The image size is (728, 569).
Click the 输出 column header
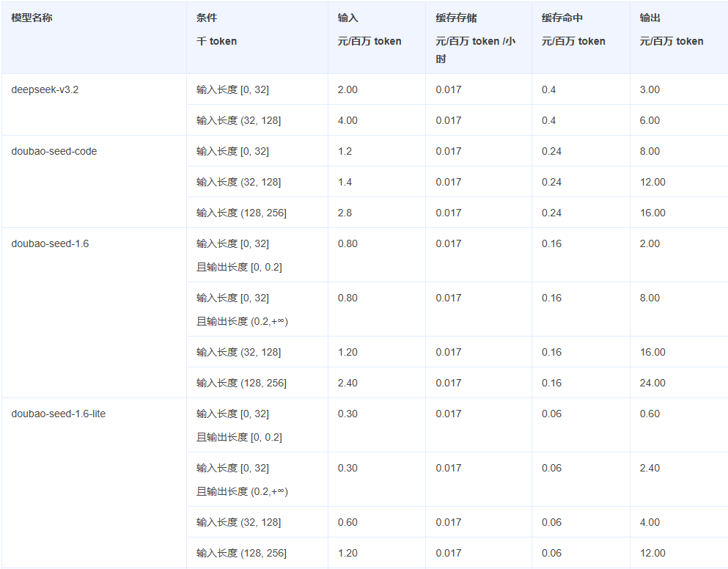650,18
